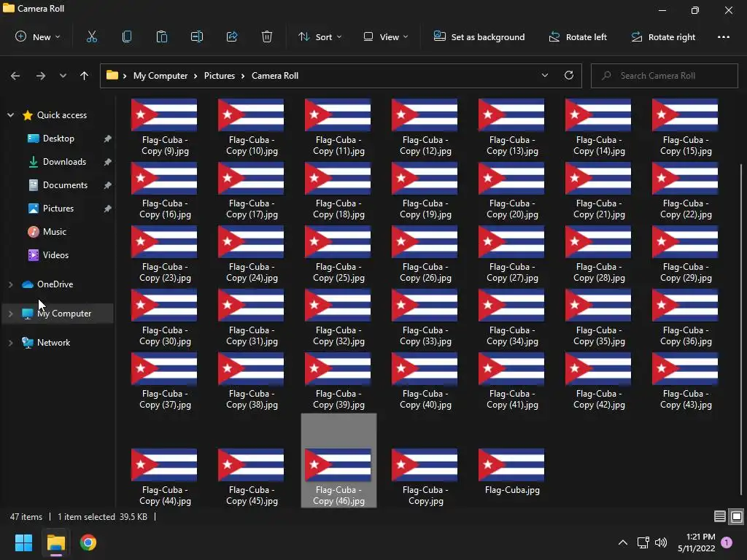Click the Cut scissors icon

pos(91,36)
